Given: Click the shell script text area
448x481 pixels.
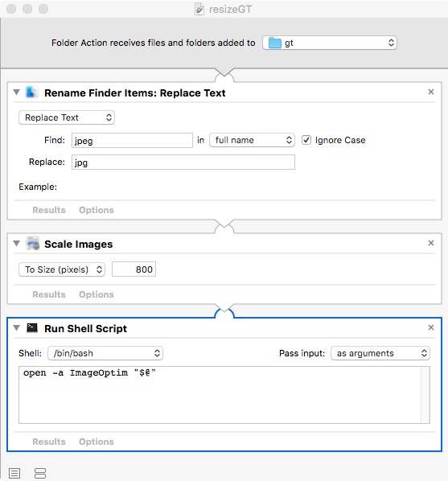Looking at the screenshot, I should pyautogui.click(x=220, y=395).
